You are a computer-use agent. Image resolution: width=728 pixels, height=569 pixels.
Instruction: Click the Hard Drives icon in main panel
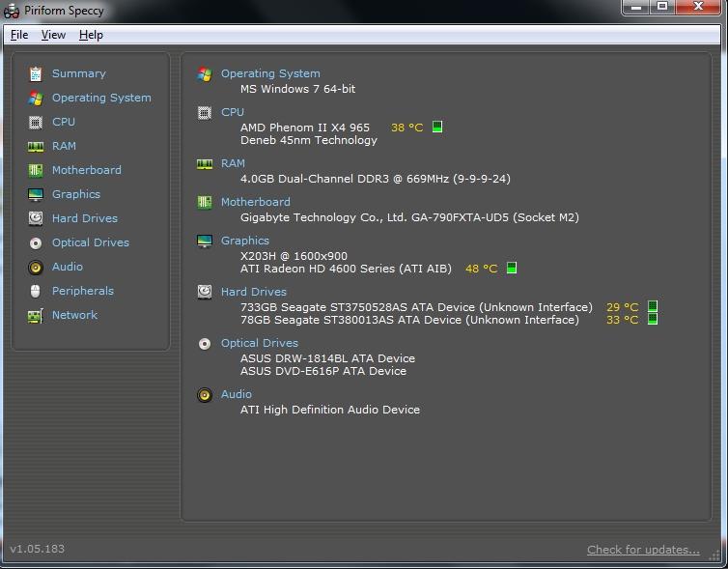click(x=205, y=292)
